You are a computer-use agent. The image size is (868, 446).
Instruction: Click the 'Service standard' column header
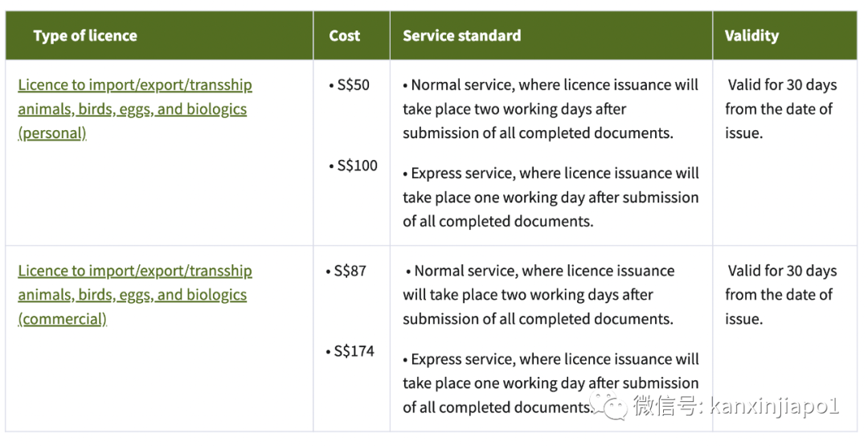[x=461, y=36]
